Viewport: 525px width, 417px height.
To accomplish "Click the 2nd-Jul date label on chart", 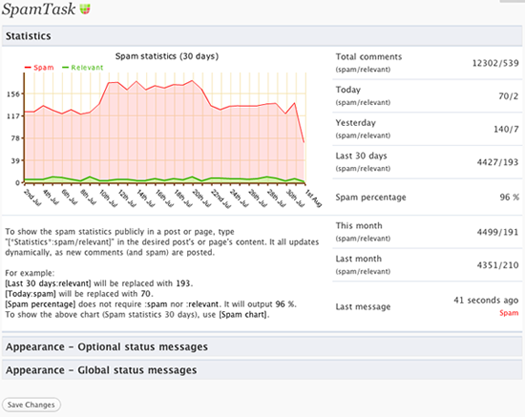I will pyautogui.click(x=32, y=198).
